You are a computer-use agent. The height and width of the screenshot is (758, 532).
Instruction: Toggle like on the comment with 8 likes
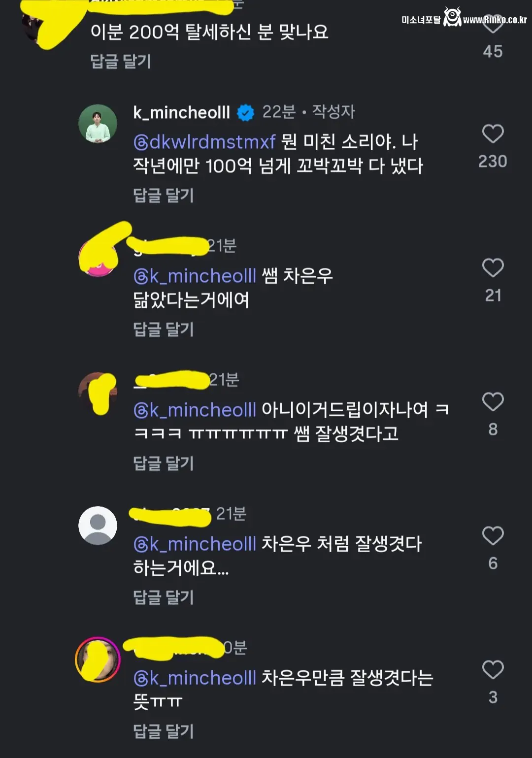click(x=492, y=401)
